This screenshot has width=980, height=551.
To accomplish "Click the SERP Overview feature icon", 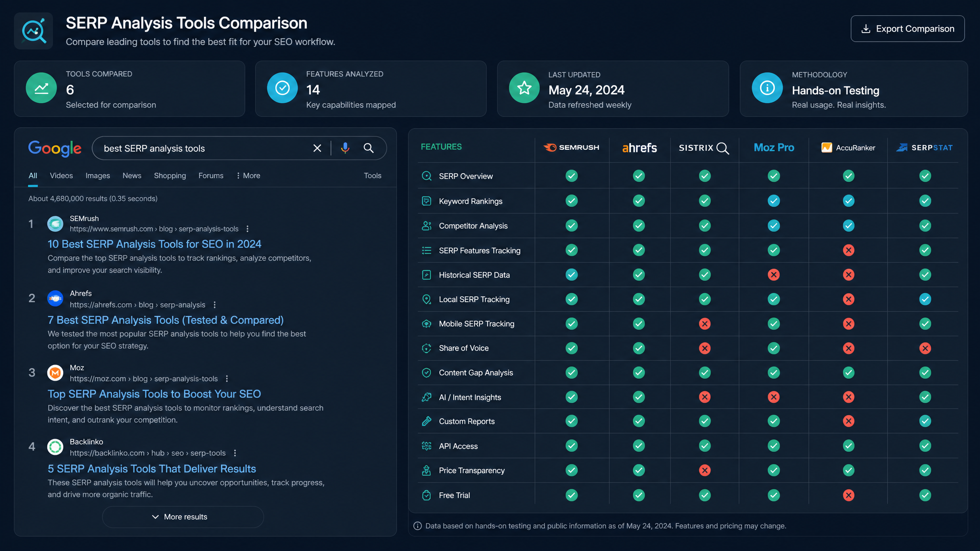I will pyautogui.click(x=426, y=176).
